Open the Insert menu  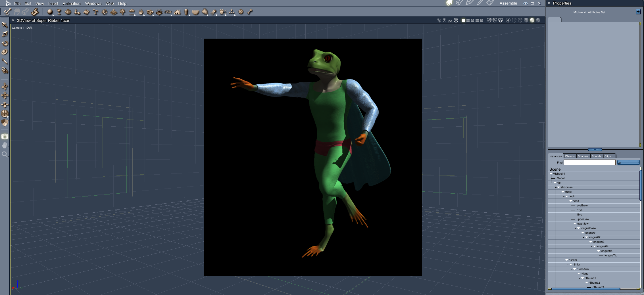[53, 3]
